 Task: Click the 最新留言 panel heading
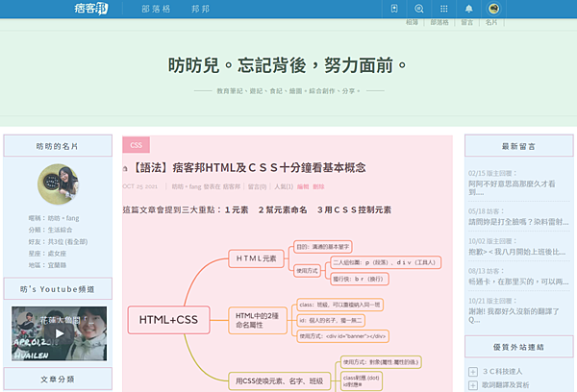point(519,146)
